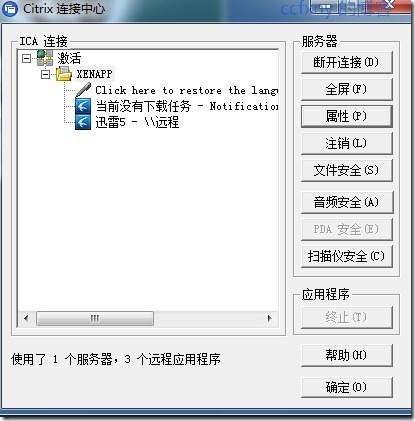The width and height of the screenshot is (415, 421).
Task: Confirm with the 确定(O) button
Action: [x=347, y=387]
